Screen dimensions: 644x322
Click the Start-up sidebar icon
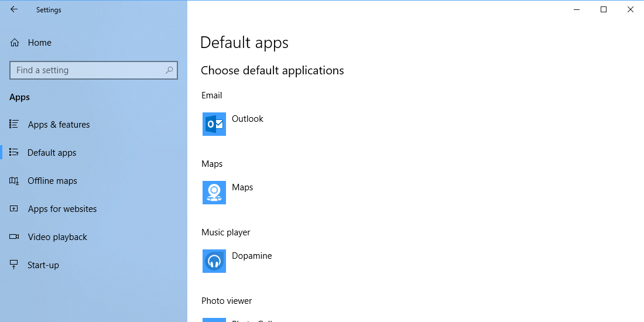tap(14, 265)
